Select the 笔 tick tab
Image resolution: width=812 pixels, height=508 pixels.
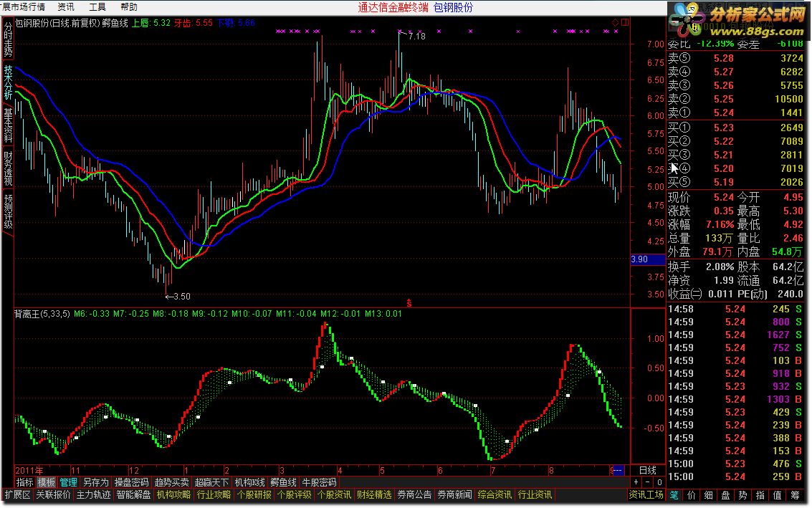point(674,495)
